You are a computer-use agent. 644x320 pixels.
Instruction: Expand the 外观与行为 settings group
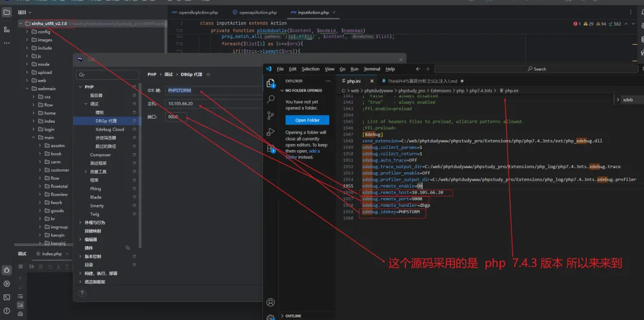coord(80,222)
